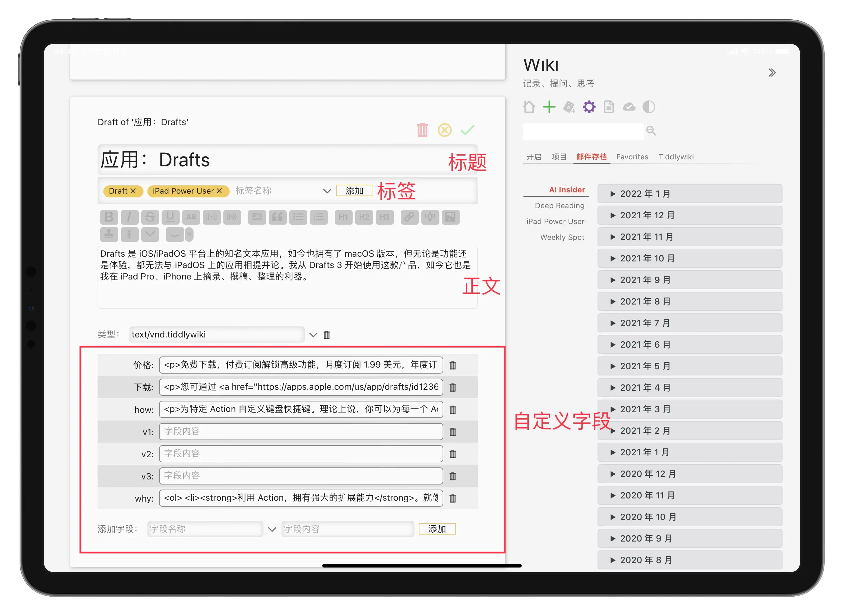Expand 2021 年 9 月 archive

pyautogui.click(x=690, y=280)
